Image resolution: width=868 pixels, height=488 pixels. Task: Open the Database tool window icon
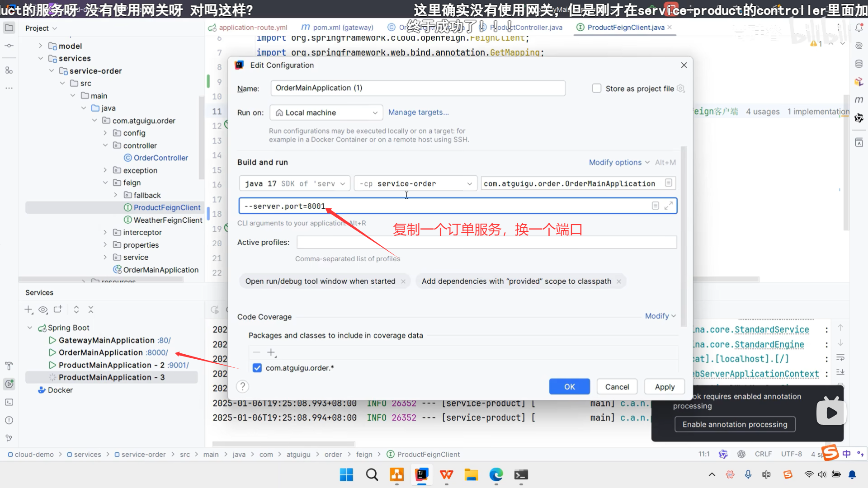tap(859, 64)
